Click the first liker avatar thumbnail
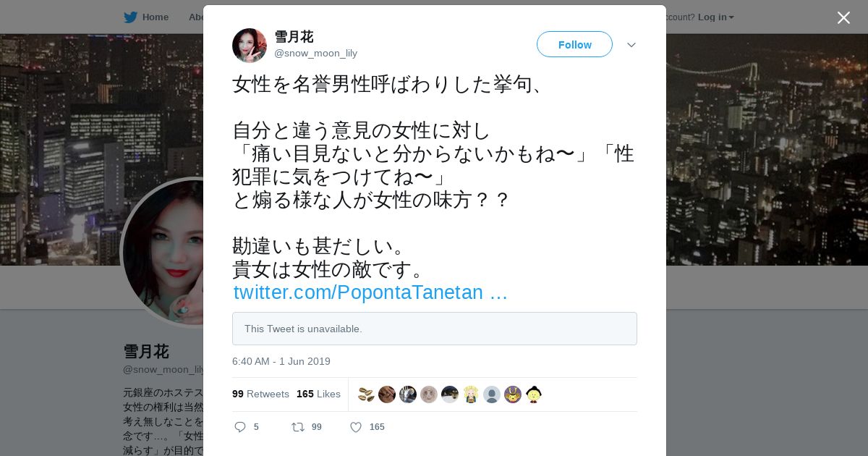The height and width of the screenshot is (456, 868). point(366,394)
